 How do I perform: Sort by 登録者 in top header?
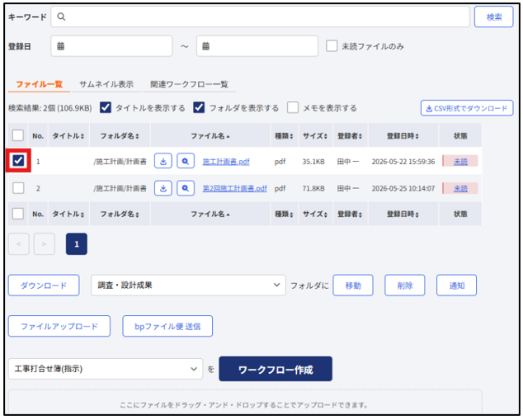[x=351, y=136]
